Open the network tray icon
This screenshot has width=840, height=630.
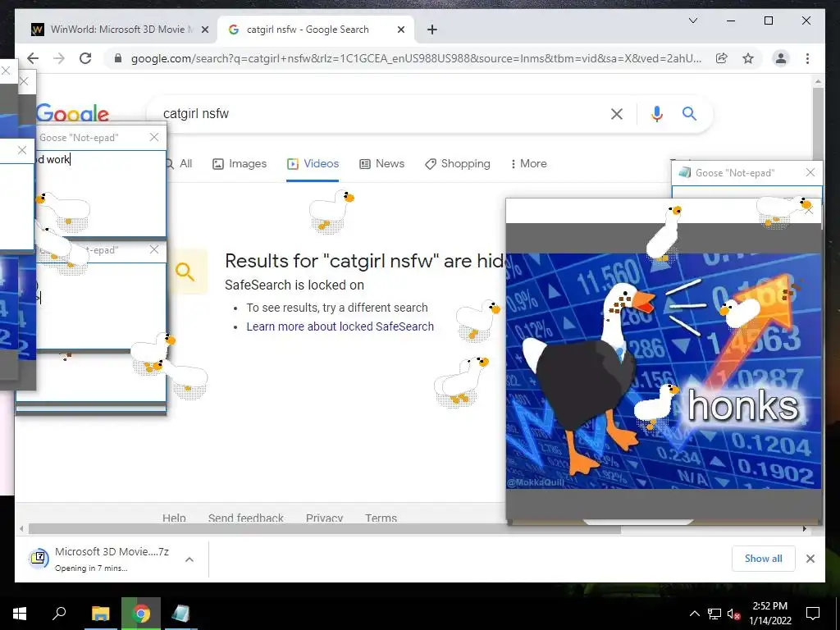(714, 614)
